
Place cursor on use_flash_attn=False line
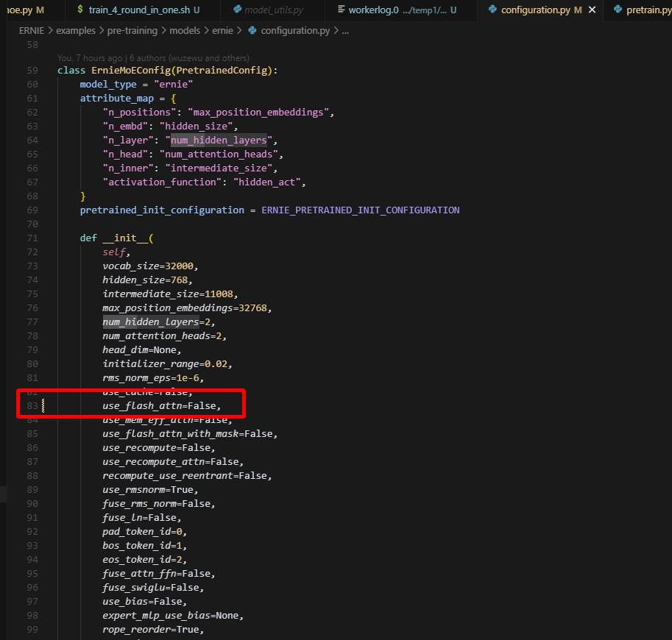pyautogui.click(x=162, y=406)
